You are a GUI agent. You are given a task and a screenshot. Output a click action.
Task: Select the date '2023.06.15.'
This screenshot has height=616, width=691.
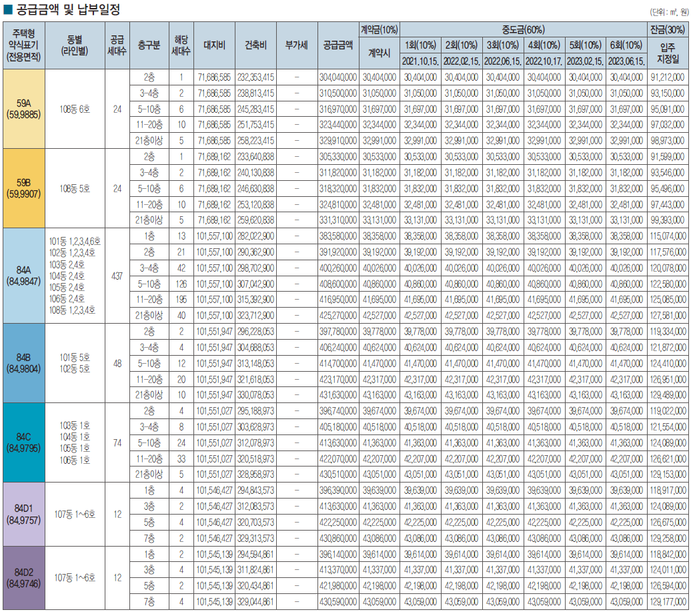coord(626,61)
